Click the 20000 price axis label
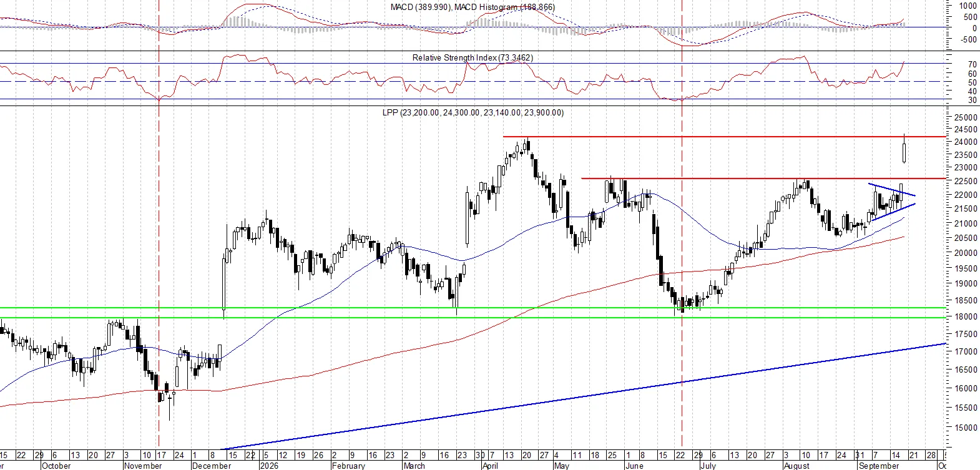This screenshot has width=980, height=470. [965, 253]
